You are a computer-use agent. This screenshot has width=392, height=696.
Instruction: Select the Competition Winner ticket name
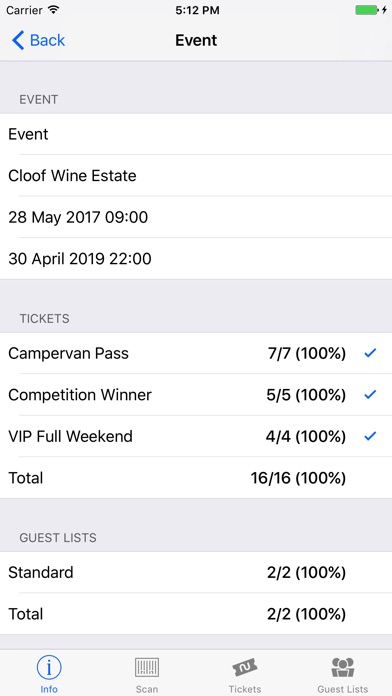80,395
